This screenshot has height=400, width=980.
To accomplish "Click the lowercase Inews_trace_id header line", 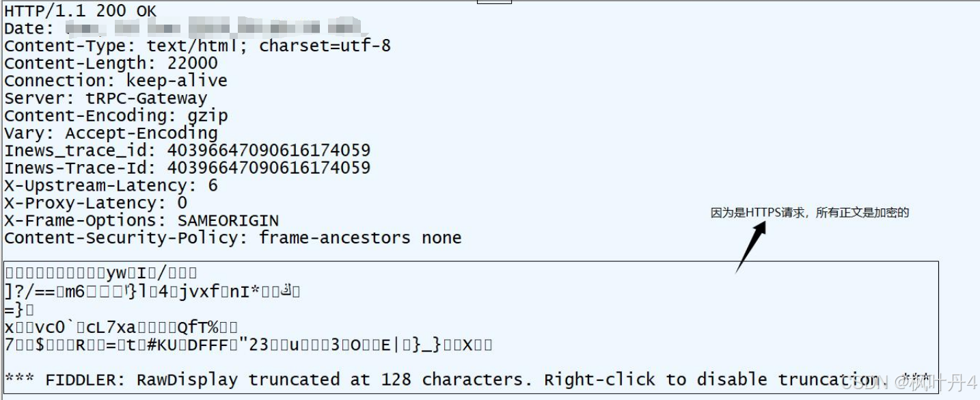I will [187, 150].
